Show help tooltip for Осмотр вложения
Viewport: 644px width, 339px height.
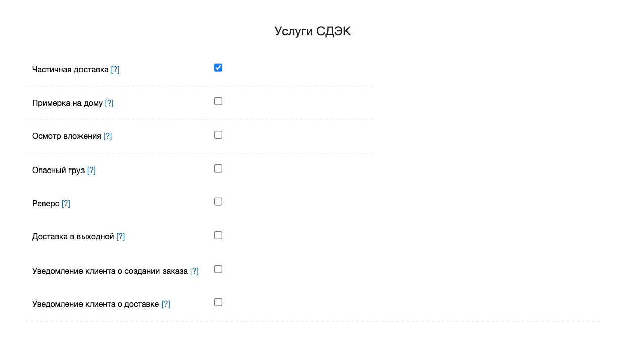click(x=108, y=136)
